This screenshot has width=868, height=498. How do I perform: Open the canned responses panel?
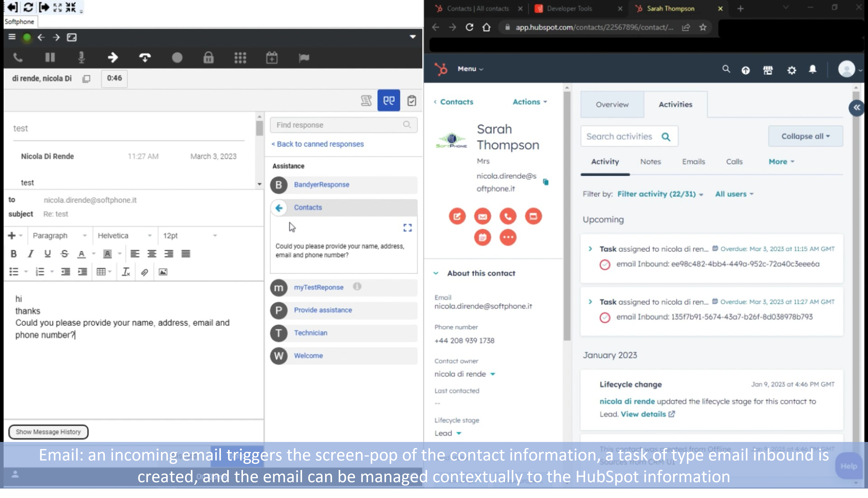coord(389,100)
